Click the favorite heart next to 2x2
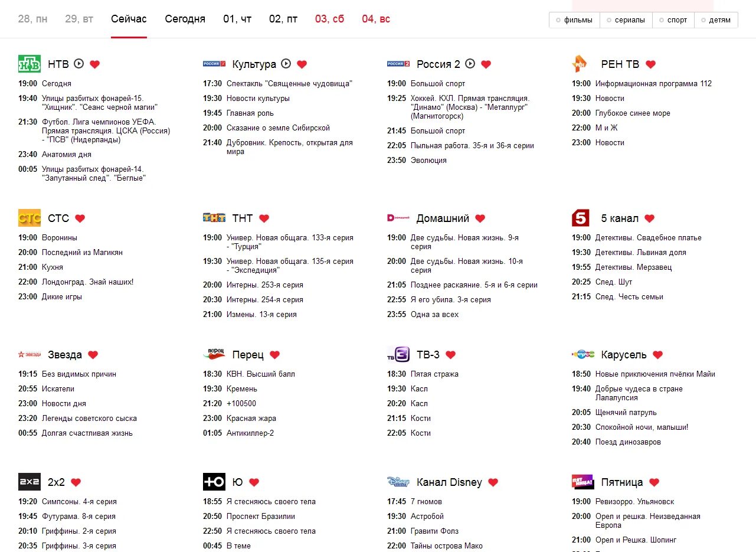 76,482
